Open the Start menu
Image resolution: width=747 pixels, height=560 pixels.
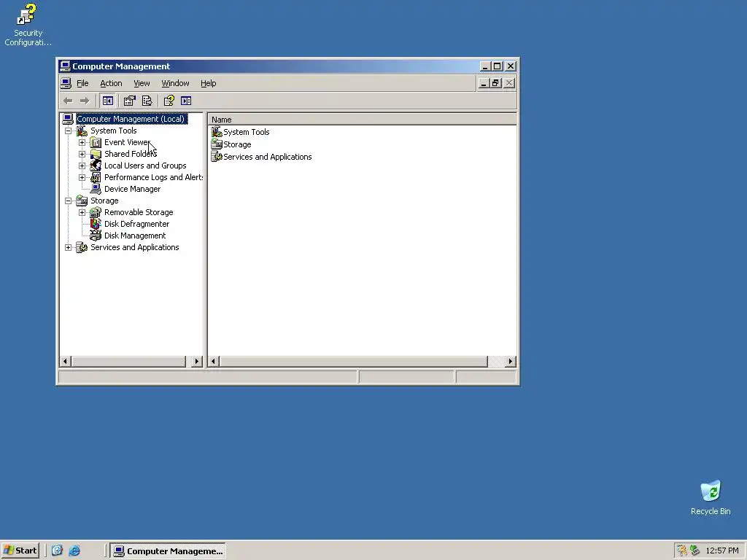20,551
